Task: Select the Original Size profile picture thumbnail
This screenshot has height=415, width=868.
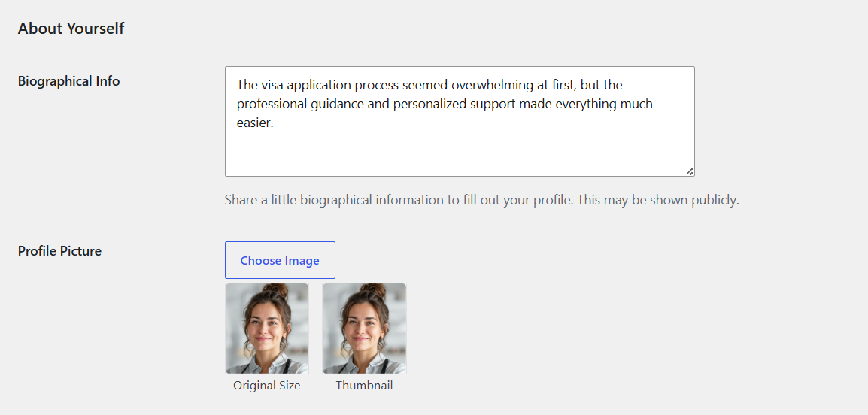Action: (x=267, y=329)
